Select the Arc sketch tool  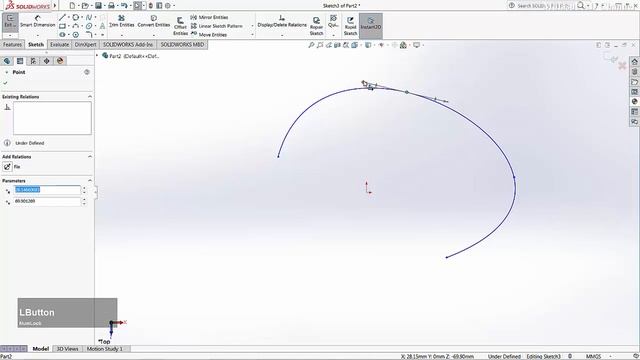point(76,26)
